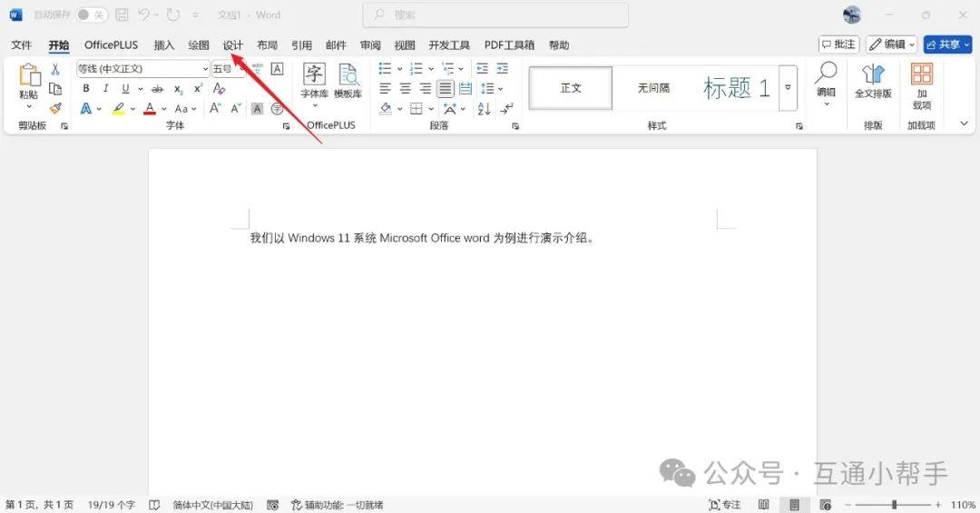Image resolution: width=980 pixels, height=513 pixels.
Task: Apply the 无间隔 no spacing style
Action: [653, 88]
